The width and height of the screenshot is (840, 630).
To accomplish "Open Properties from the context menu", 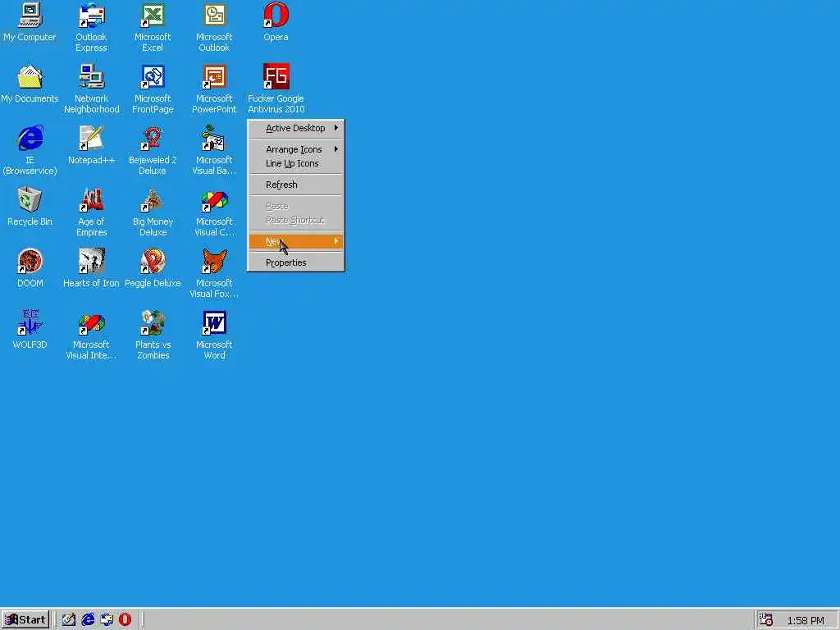I will pyautogui.click(x=295, y=262).
